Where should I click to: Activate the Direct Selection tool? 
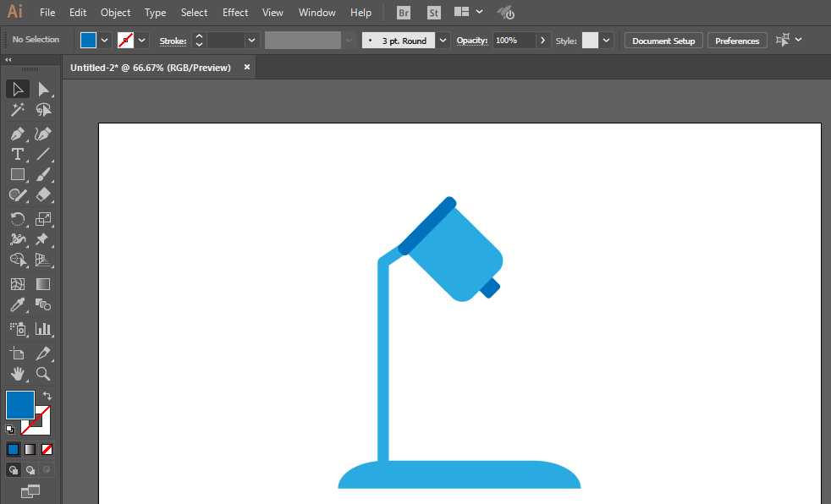[x=43, y=90]
